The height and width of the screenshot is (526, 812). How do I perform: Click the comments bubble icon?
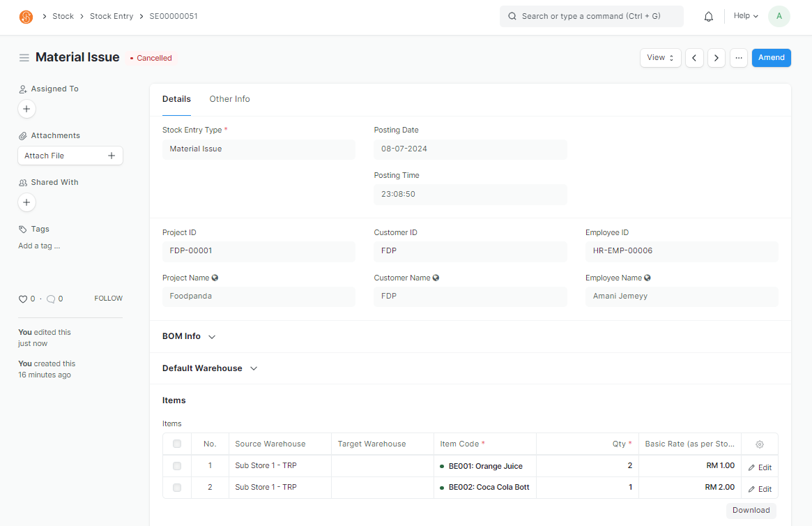coord(51,299)
